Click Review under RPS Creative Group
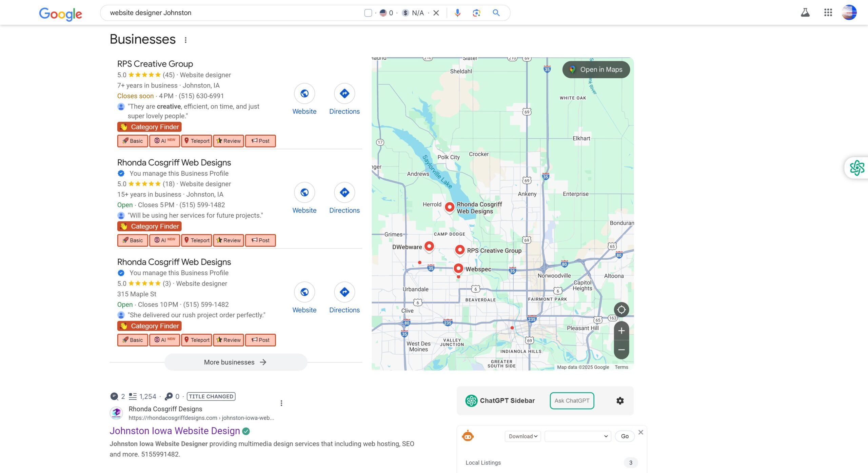Image resolution: width=868 pixels, height=473 pixels. pos(229,141)
